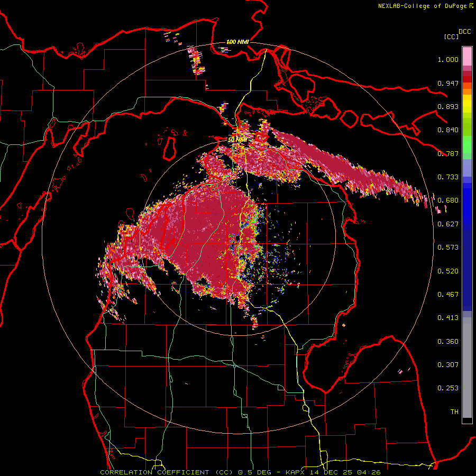
Task: Click the 0.733 legend value
Action: pyautogui.click(x=448, y=177)
